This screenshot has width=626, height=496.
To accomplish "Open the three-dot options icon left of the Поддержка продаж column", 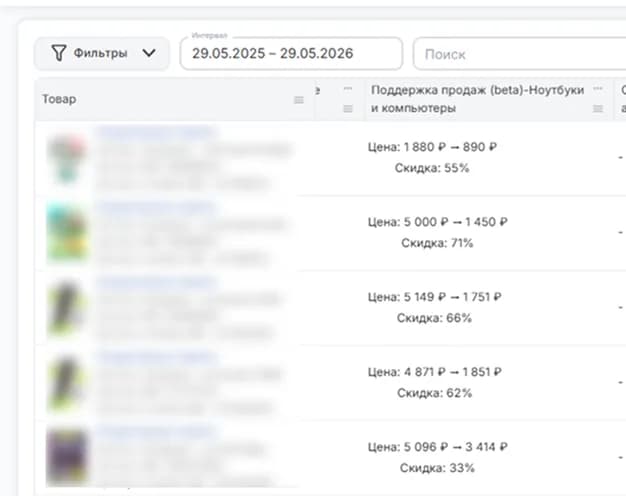I will pyautogui.click(x=348, y=89).
